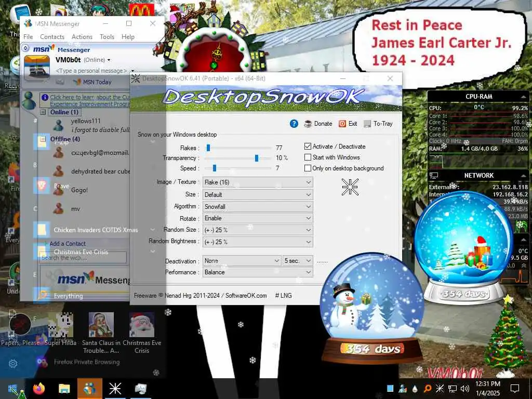Click the volume speaker tray icon
The image size is (532, 399).
465,389
